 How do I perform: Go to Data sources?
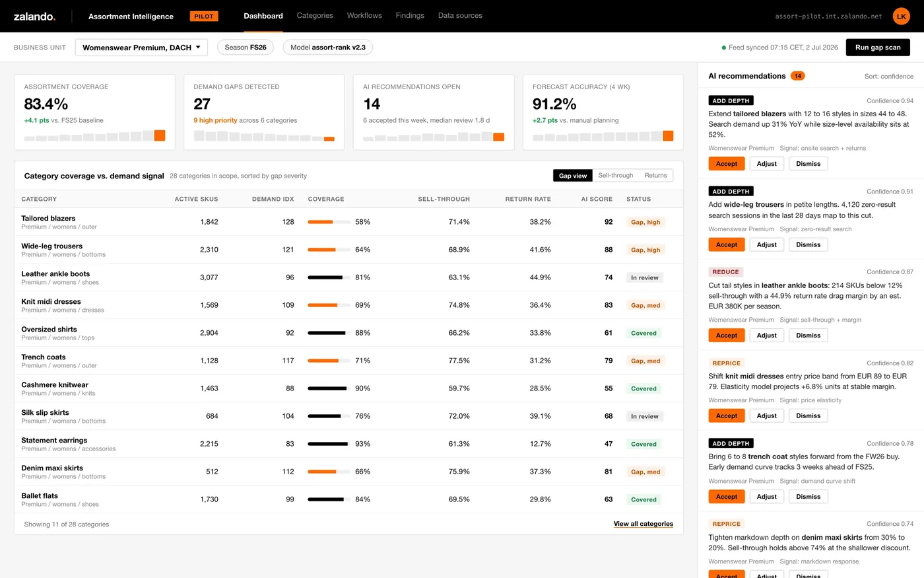point(460,16)
